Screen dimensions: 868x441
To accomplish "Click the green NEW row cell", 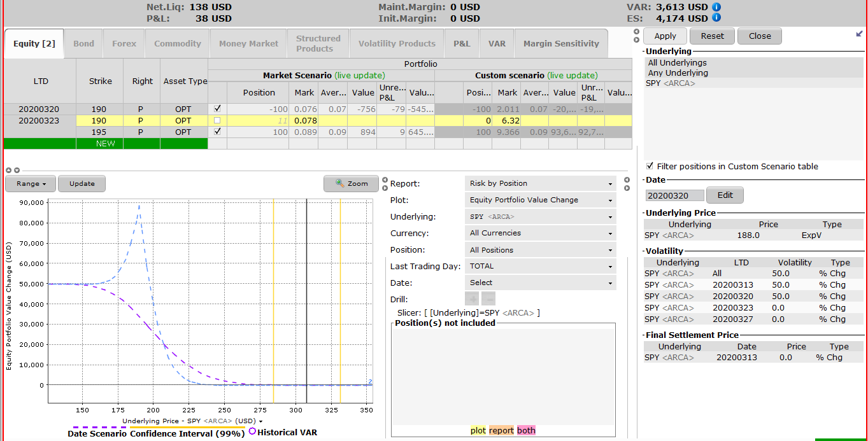I will pyautogui.click(x=106, y=143).
